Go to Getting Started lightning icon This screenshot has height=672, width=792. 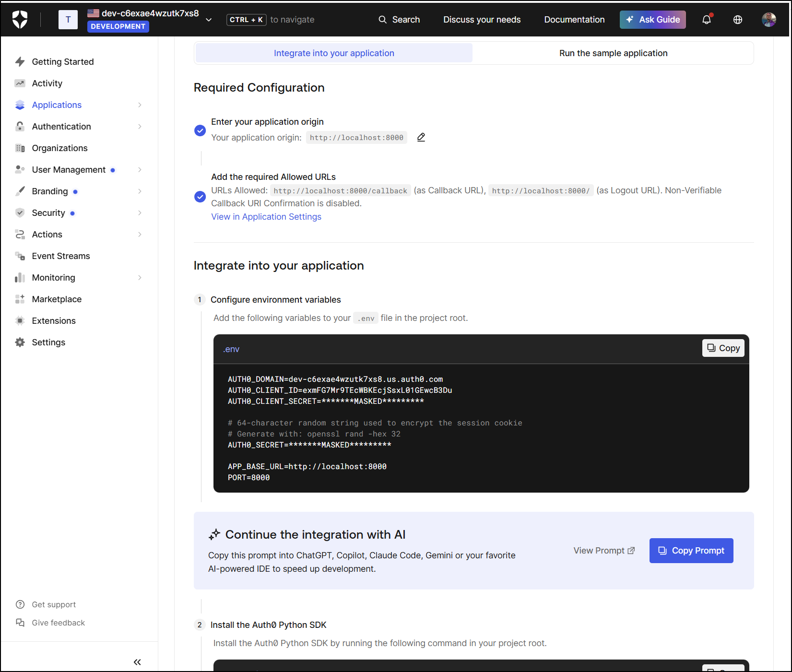[x=20, y=62]
